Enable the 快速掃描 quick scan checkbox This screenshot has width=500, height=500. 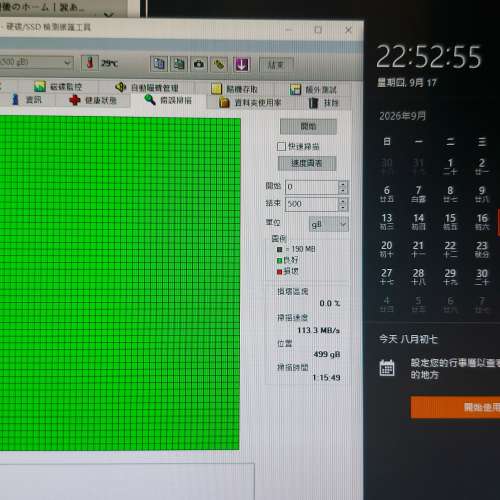pos(281,146)
